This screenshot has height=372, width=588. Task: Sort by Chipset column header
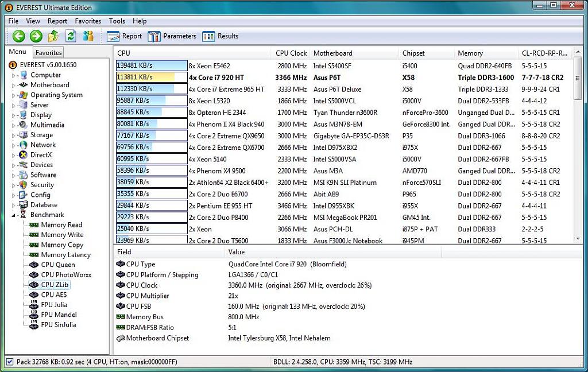[x=427, y=53]
